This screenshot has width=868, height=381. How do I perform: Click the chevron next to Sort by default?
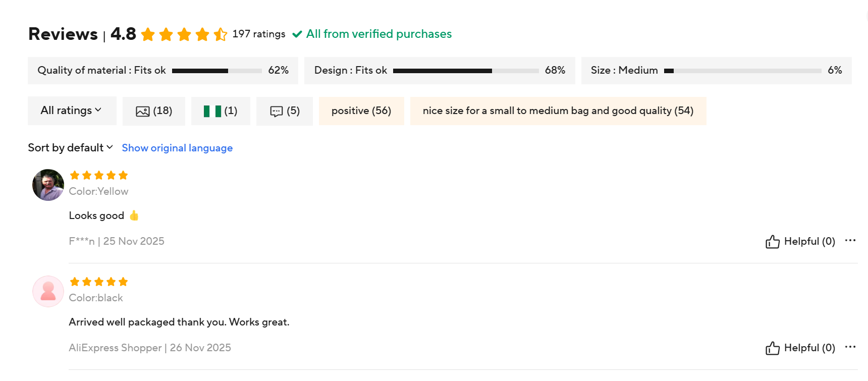[110, 147]
